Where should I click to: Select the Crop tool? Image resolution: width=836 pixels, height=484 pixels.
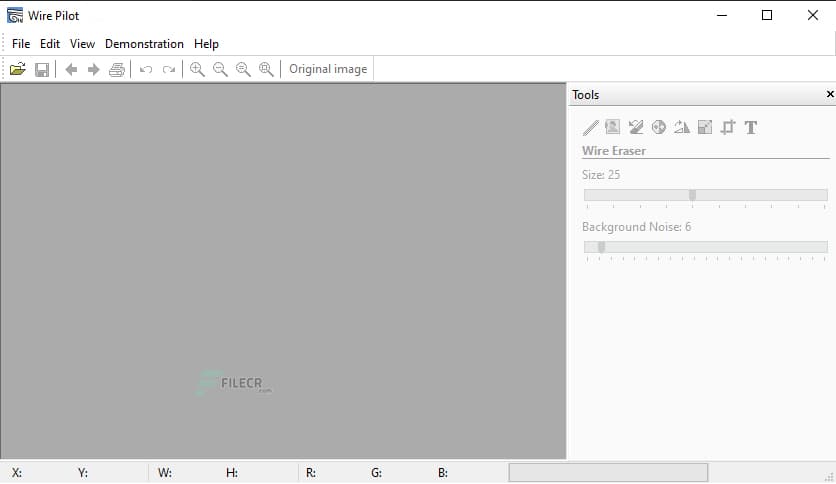[x=728, y=127]
